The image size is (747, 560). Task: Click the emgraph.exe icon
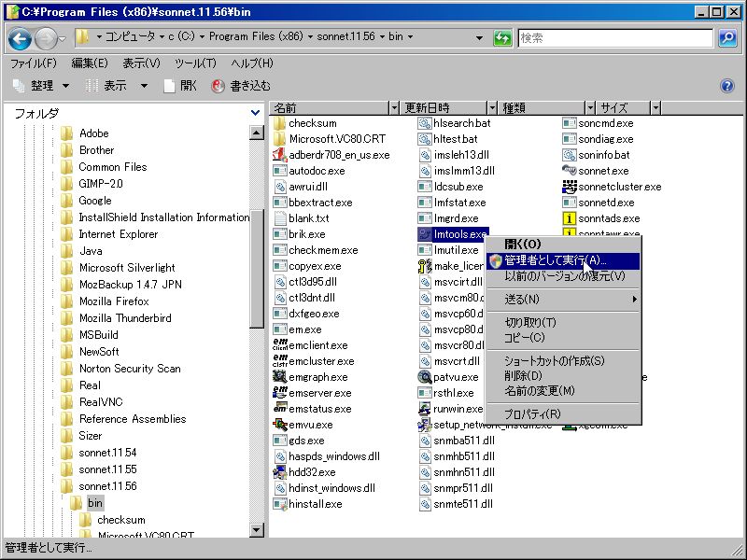point(279,377)
